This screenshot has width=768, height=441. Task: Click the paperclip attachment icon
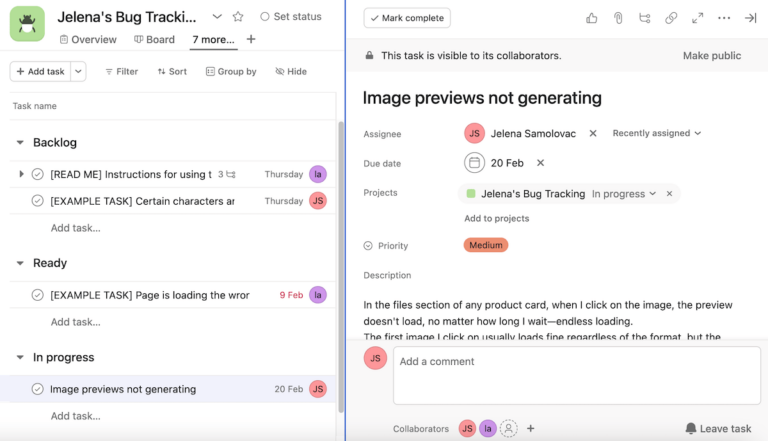[618, 18]
